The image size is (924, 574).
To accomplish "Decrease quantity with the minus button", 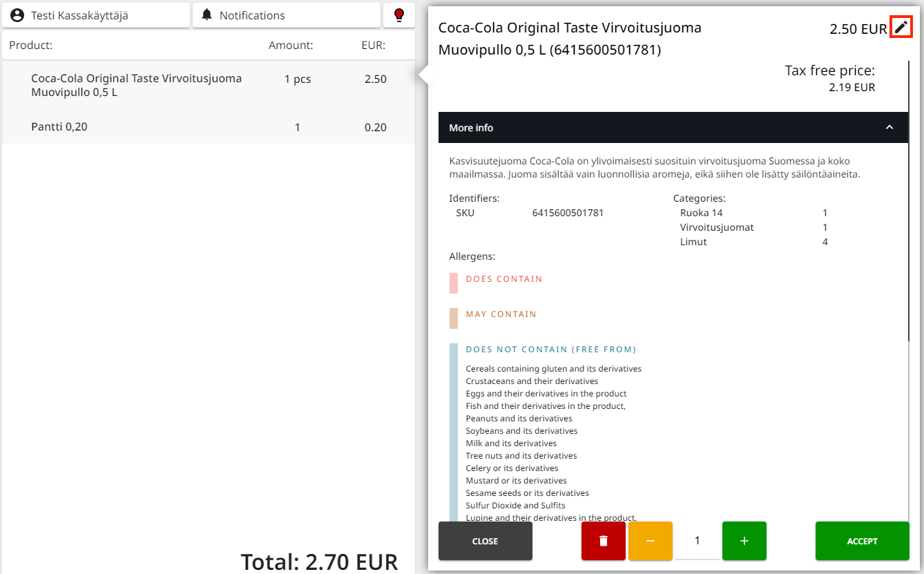I will pos(651,541).
